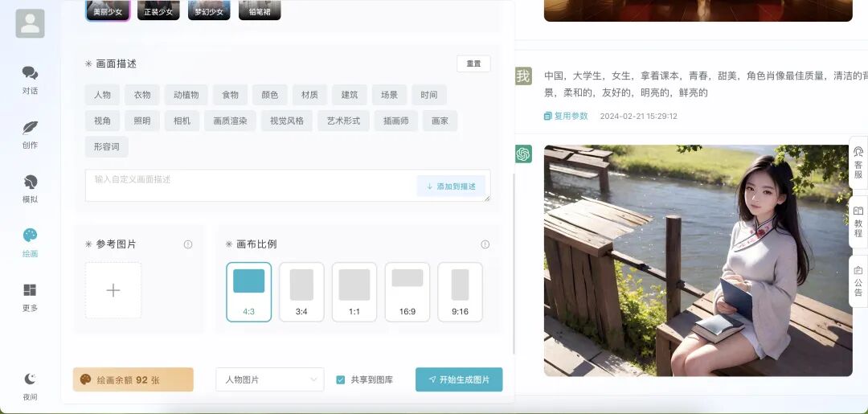The width and height of the screenshot is (868, 414).
Task: Choose the 衣物 description tag
Action: [142, 95]
